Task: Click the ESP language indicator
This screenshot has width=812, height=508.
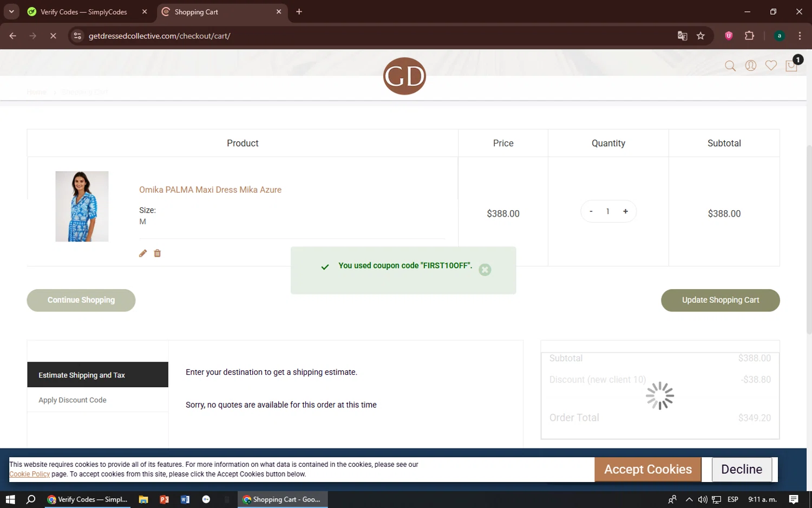Action: pos(733,499)
